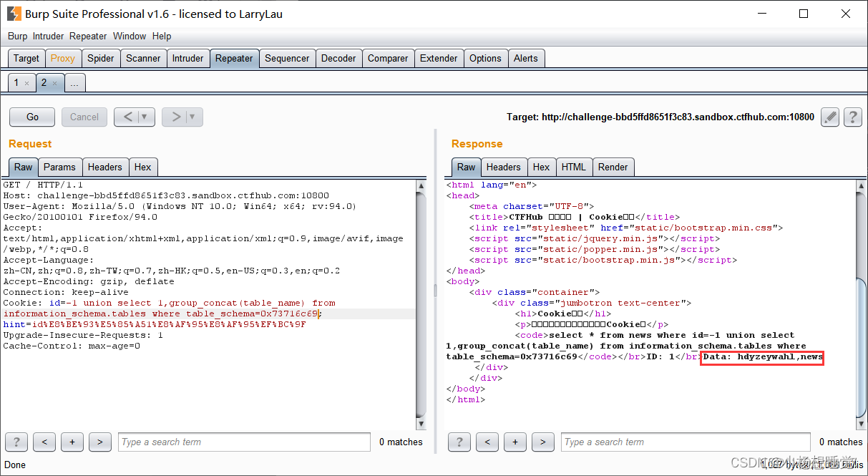This screenshot has height=476, width=868.
Task: Switch to the Target tool tab
Action: coord(26,58)
